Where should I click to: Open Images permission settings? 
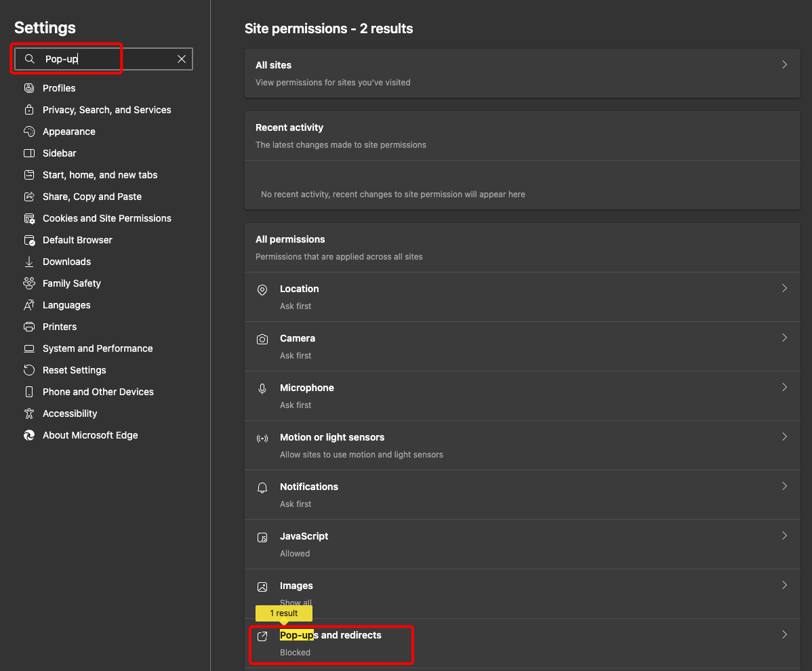pos(523,594)
